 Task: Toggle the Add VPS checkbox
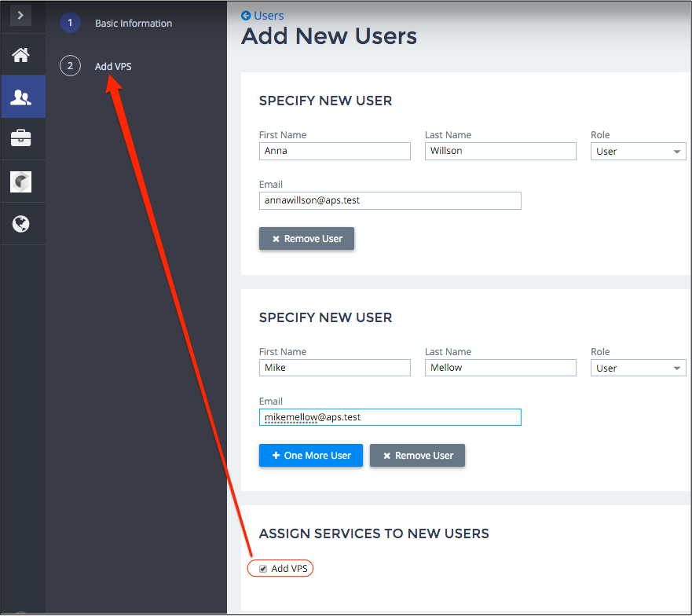coord(263,569)
